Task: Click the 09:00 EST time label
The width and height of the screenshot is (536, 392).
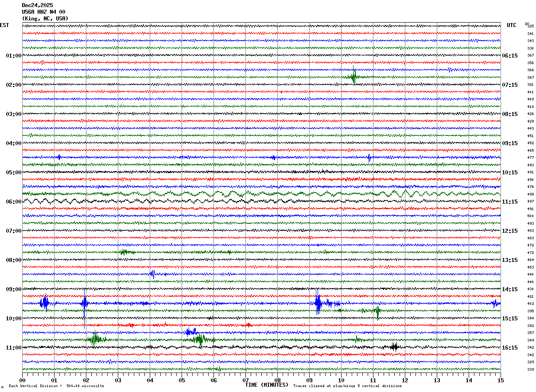Action: 13,289
